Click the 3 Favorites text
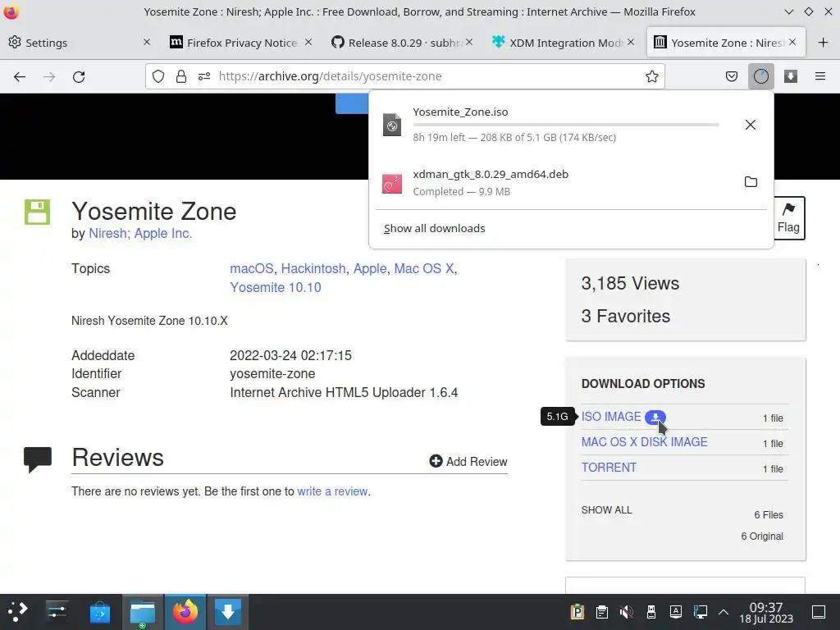Image resolution: width=840 pixels, height=630 pixels. (625, 317)
